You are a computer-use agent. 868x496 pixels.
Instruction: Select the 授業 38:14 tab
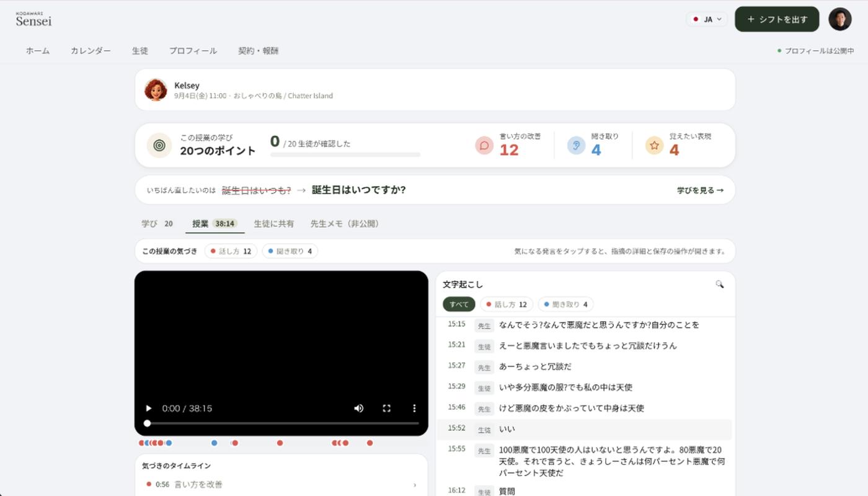[x=215, y=224]
